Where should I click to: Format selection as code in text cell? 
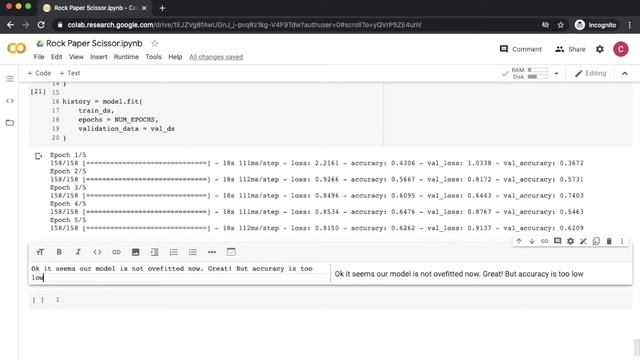pyautogui.click(x=97, y=252)
